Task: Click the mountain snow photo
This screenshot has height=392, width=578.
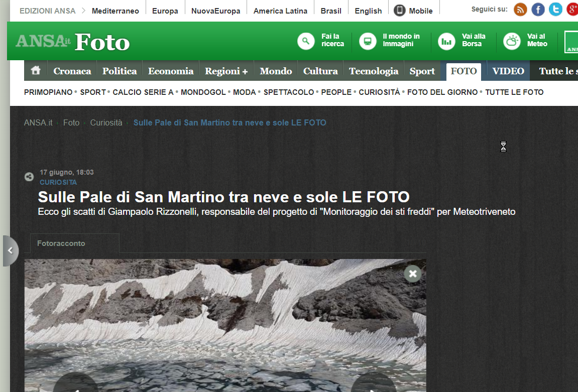Action: coord(225,325)
